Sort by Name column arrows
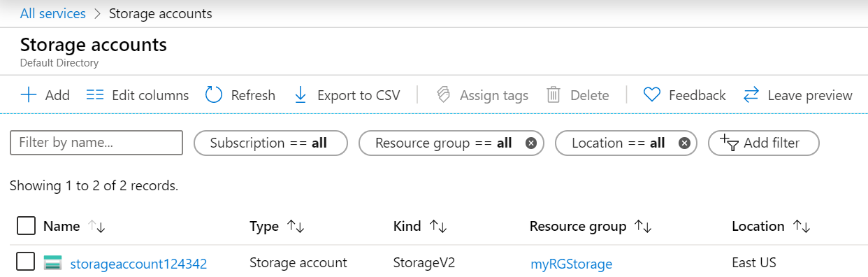 pyautogui.click(x=96, y=227)
